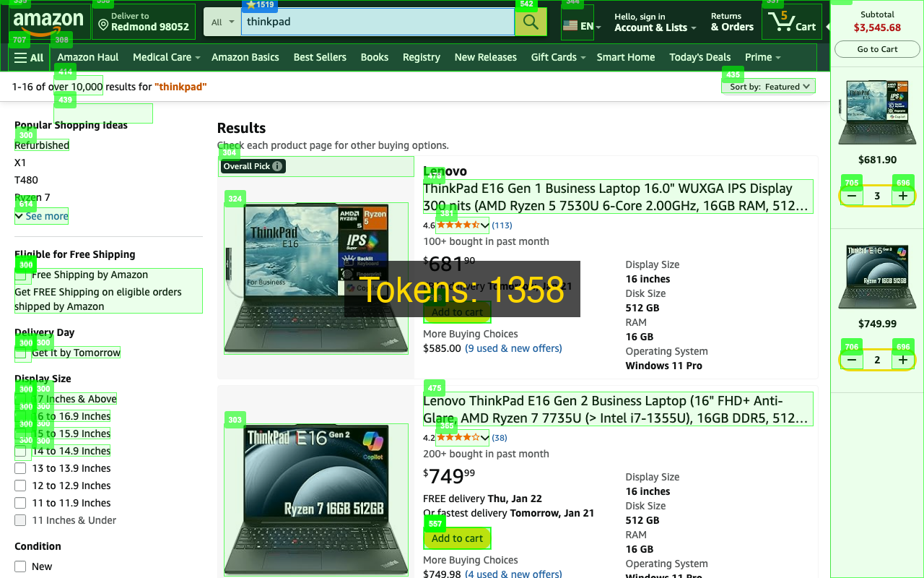
Task: Click the search magnifier button
Action: pos(531,22)
